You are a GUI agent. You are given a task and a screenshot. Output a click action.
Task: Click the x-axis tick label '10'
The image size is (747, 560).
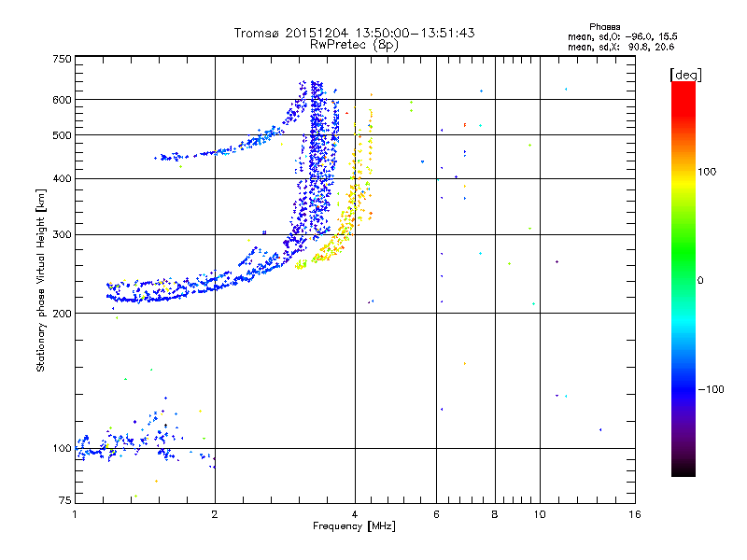click(x=540, y=514)
